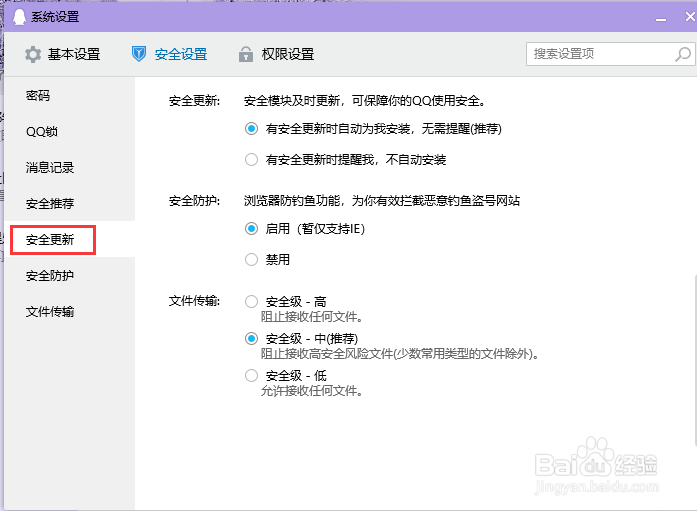Focus the 搜索设置项 search field
This screenshot has width=697, height=511.
[610, 54]
